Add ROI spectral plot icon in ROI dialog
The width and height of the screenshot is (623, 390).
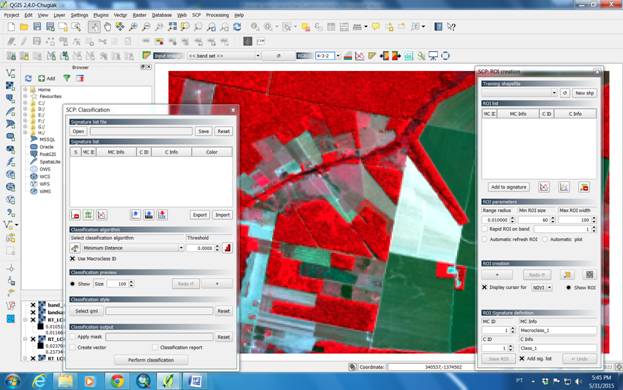[x=544, y=187]
